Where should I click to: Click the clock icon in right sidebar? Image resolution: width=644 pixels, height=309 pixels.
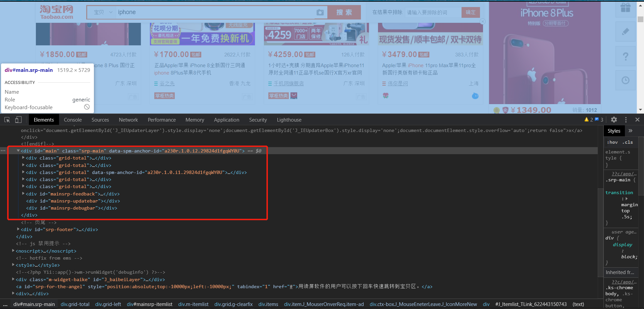pyautogui.click(x=626, y=80)
